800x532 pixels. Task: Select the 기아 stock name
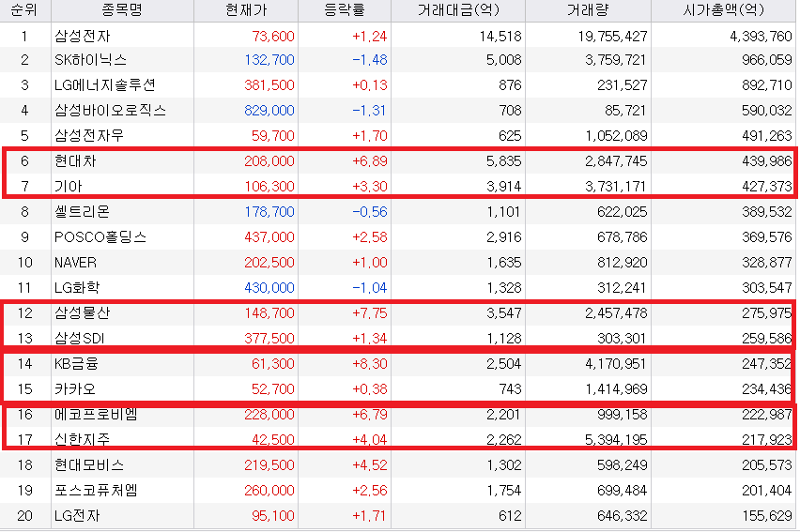click(x=69, y=186)
